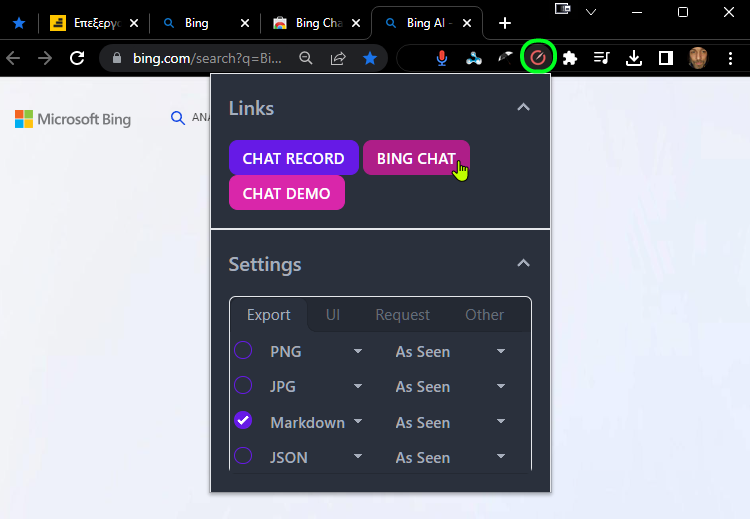The image size is (750, 519).
Task: Switch to the Request settings tab
Action: point(402,315)
